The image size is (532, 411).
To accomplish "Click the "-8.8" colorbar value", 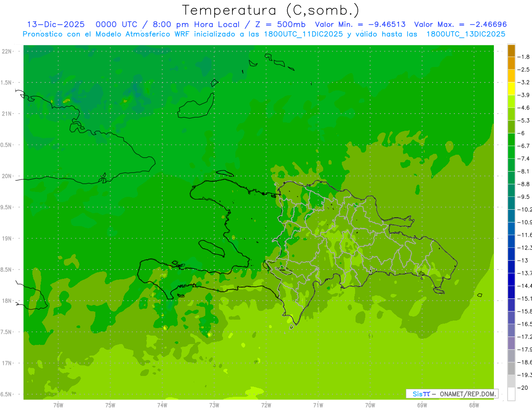I will tap(524, 184).
